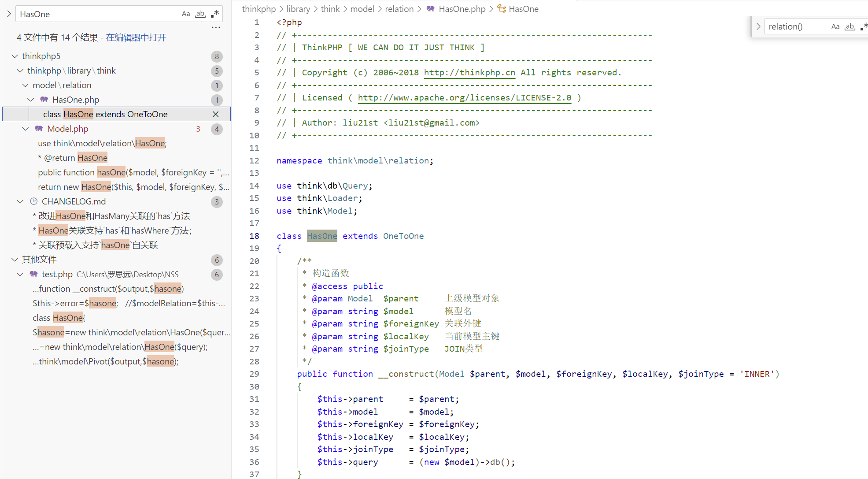Toggle match case in editor find widget
Image resolution: width=868 pixels, height=479 pixels.
[x=835, y=26]
